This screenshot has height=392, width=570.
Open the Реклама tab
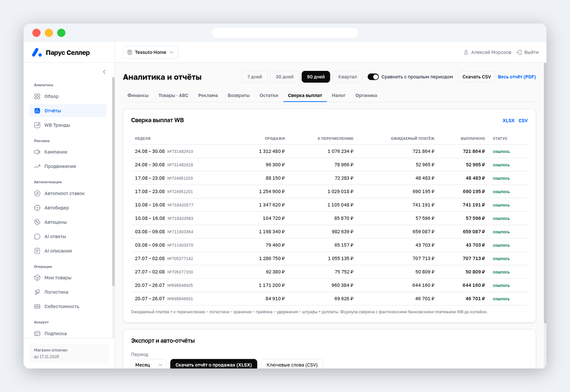pos(208,96)
